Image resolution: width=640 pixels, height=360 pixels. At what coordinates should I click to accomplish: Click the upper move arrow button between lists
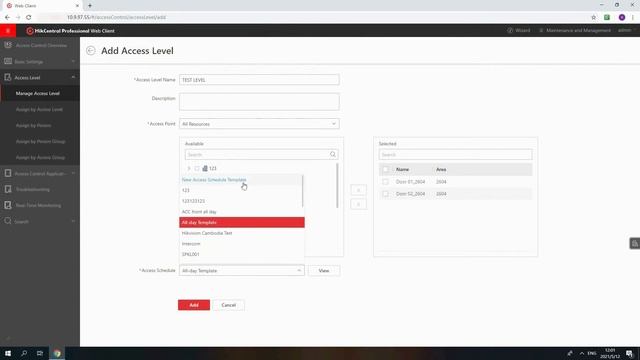(x=358, y=190)
